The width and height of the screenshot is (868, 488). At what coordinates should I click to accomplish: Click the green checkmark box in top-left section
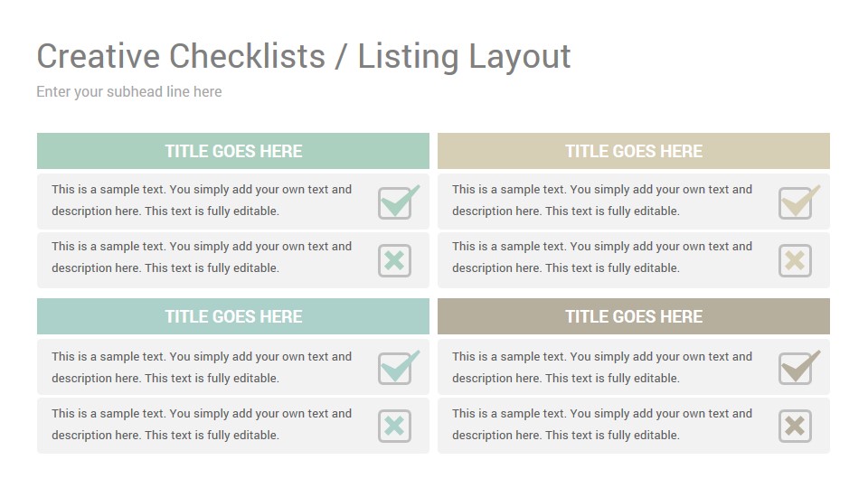(x=399, y=202)
